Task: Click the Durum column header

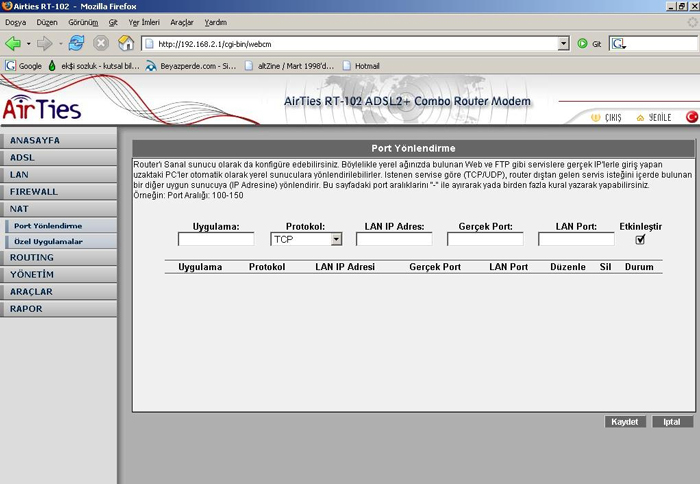Action: (639, 267)
